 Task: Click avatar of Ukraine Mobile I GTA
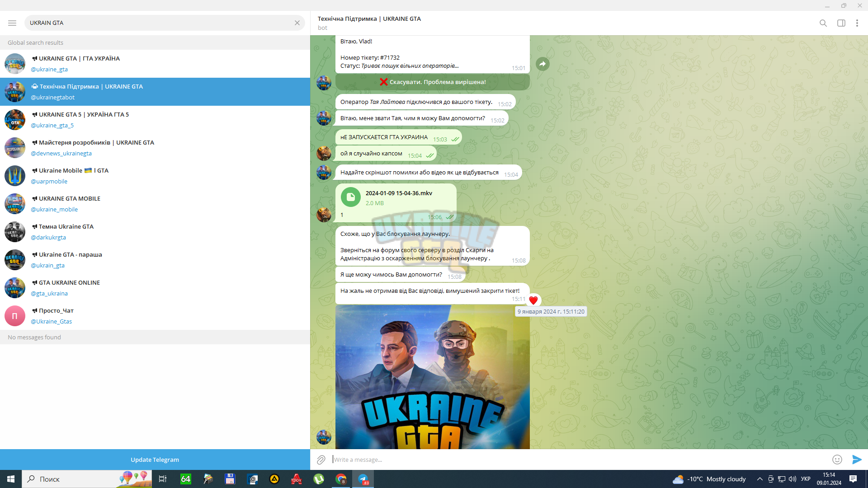pos(15,176)
